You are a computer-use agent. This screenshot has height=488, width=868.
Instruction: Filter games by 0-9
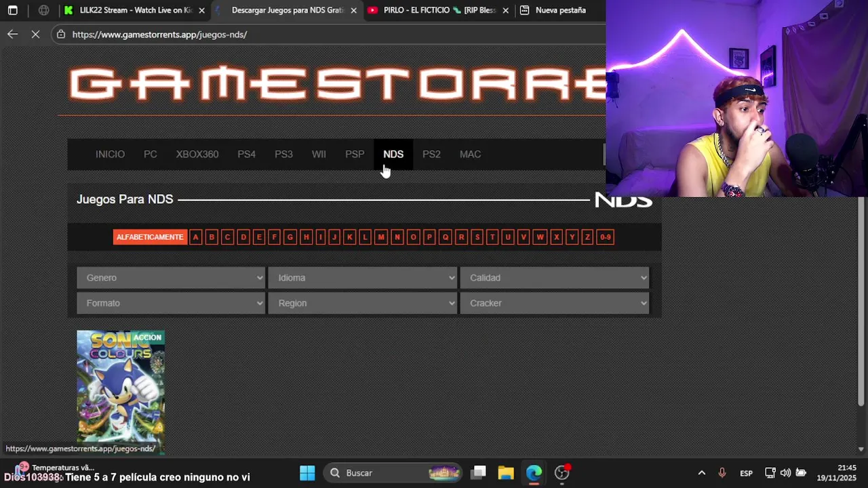point(605,237)
